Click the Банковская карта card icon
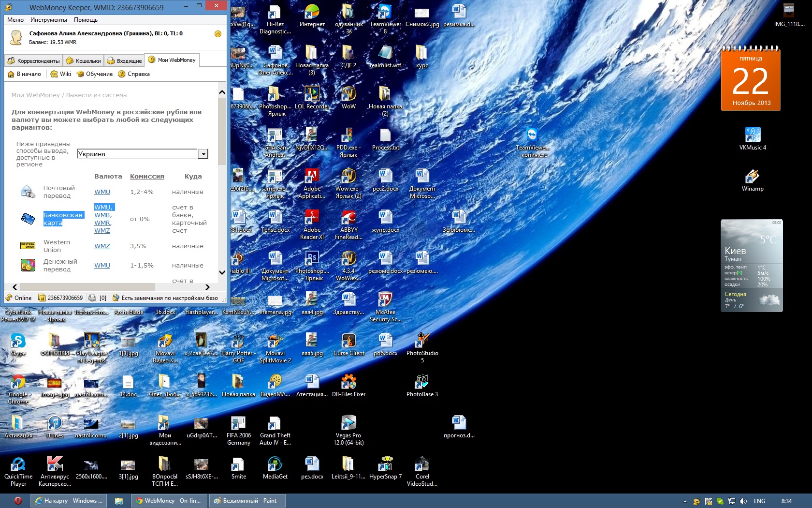Viewport: 812px width, 508px height. pyautogui.click(x=28, y=219)
